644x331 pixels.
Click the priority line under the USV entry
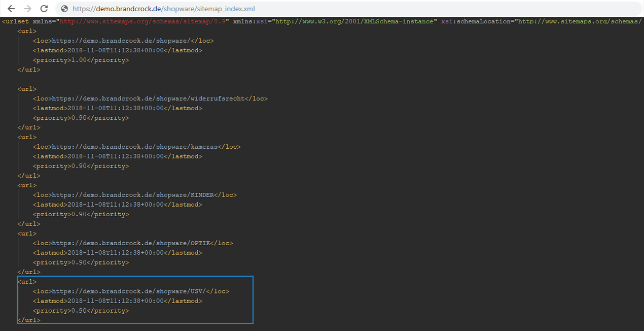tap(81, 311)
